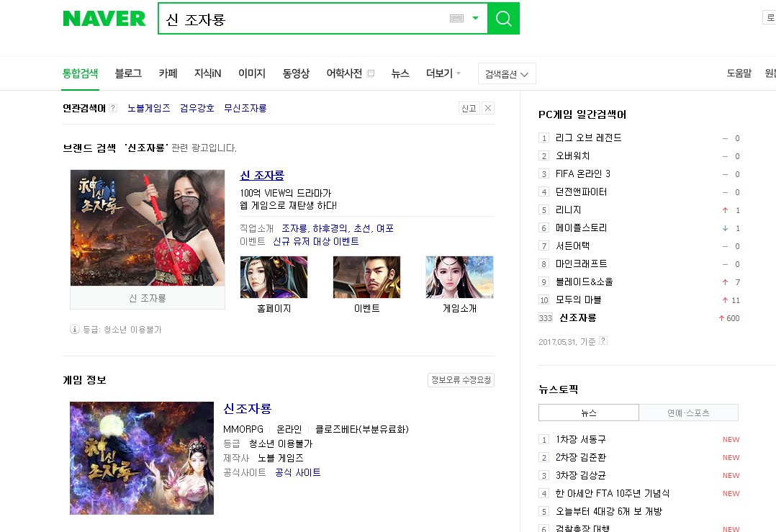
Task: Open the 검색옵션 dropdown
Action: coord(507,73)
